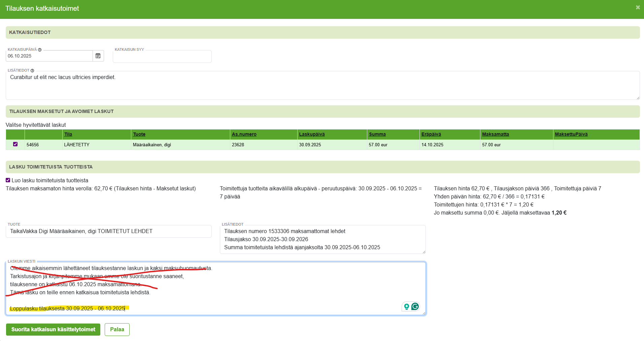Sort by the Summa column header
This screenshot has height=341, width=644.
tap(377, 134)
